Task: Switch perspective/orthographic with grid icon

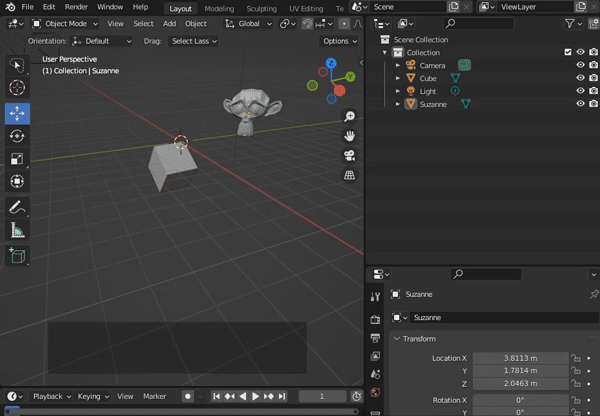Action: (349, 175)
